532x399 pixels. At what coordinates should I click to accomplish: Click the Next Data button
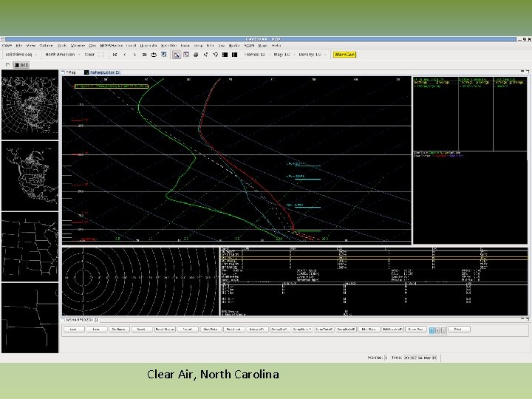211,330
